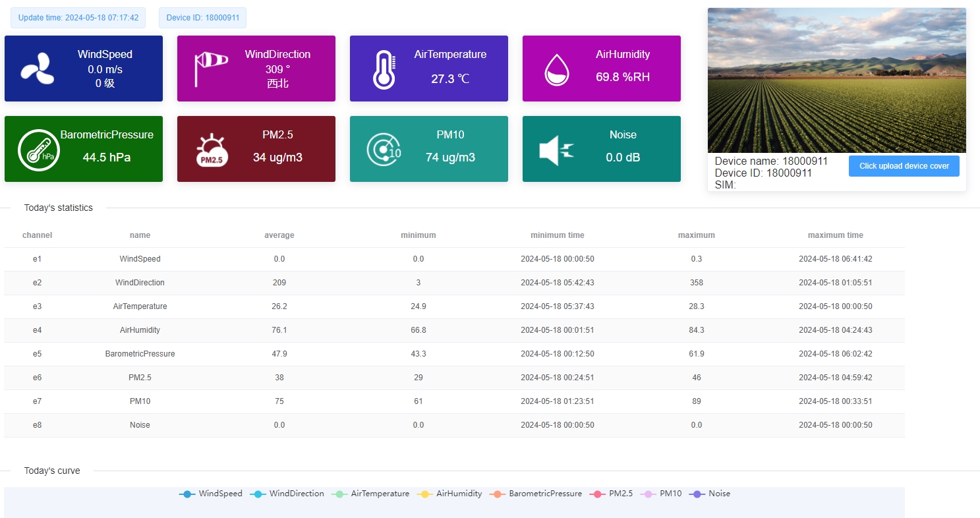Click the PM10 radar icon
Image resolution: width=980 pixels, height=518 pixels.
coord(384,150)
